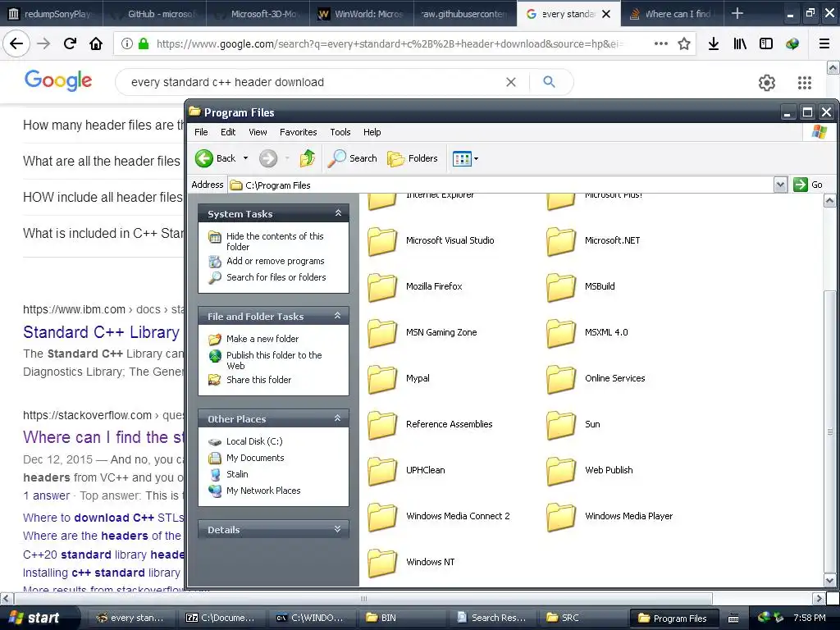Collapse the File and Folder Tasks panel
The width and height of the screenshot is (840, 630).
337,316
